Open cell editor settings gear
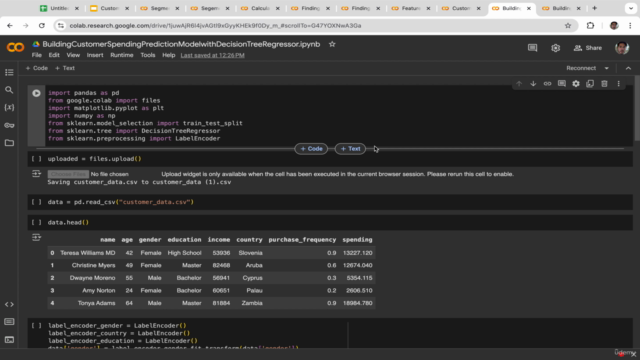This screenshot has height=360, width=640. pyautogui.click(x=576, y=84)
